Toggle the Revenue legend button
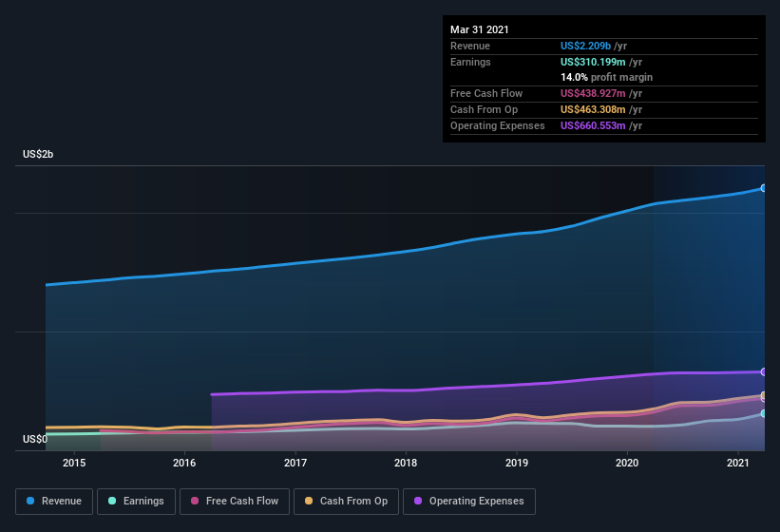Image resolution: width=780 pixels, height=532 pixels. pyautogui.click(x=54, y=502)
